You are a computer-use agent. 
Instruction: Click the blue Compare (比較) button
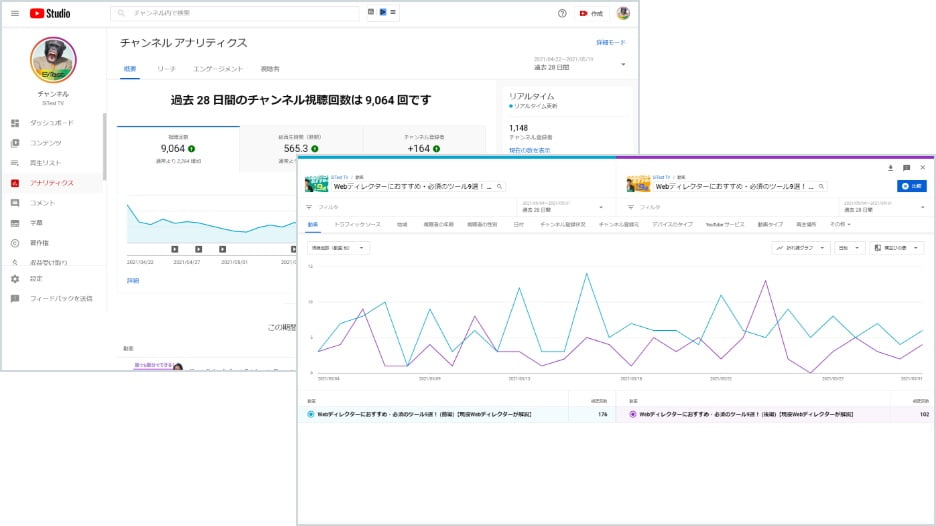[912, 186]
